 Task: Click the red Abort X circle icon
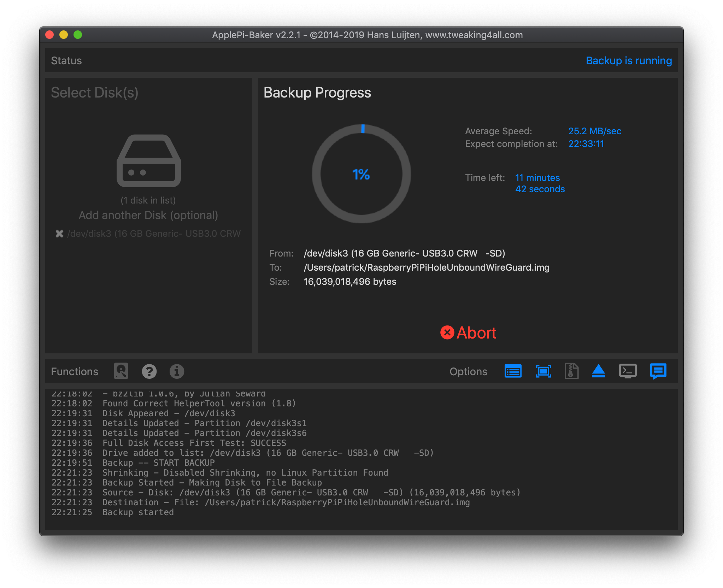pyautogui.click(x=447, y=333)
